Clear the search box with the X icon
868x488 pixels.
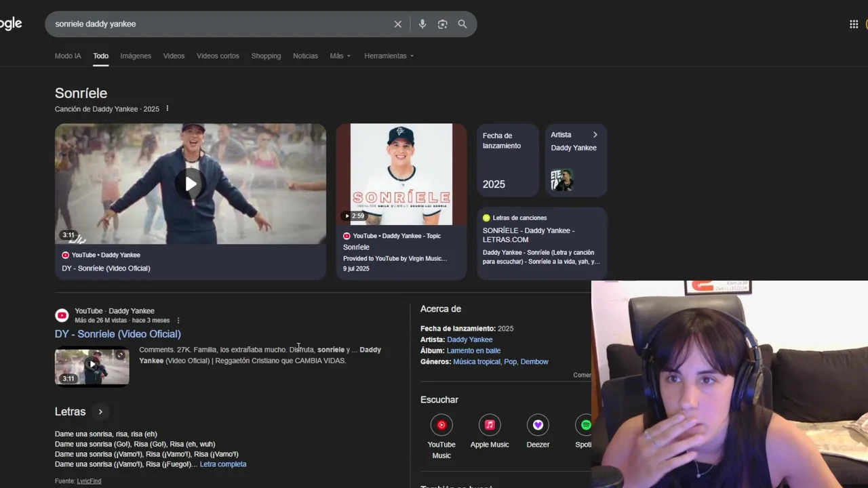[x=398, y=24]
